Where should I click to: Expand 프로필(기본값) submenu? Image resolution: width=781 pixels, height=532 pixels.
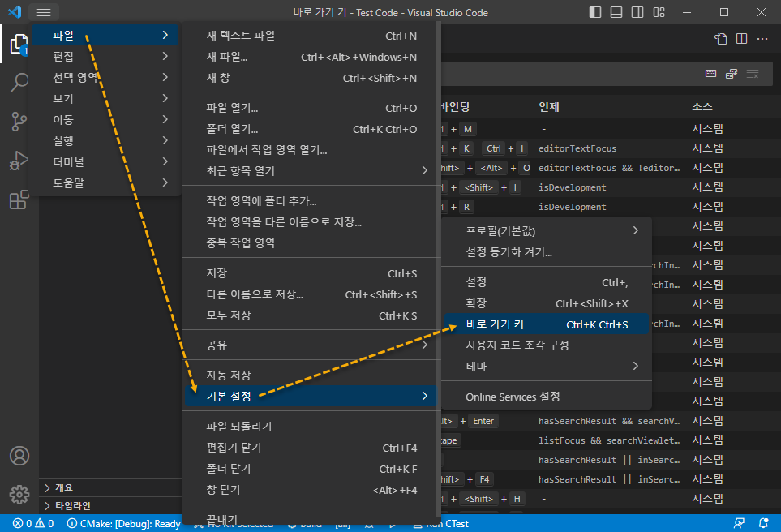point(547,231)
